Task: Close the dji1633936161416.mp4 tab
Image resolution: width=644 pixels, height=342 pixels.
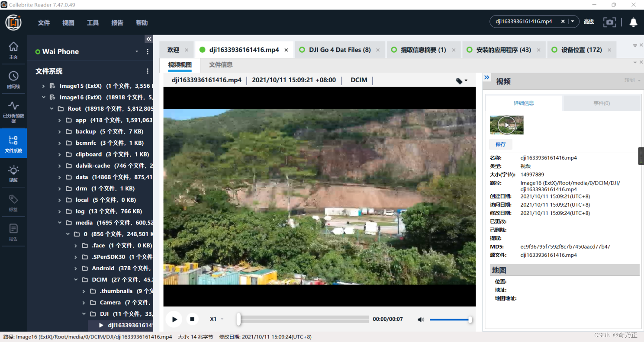Action: pos(286,50)
